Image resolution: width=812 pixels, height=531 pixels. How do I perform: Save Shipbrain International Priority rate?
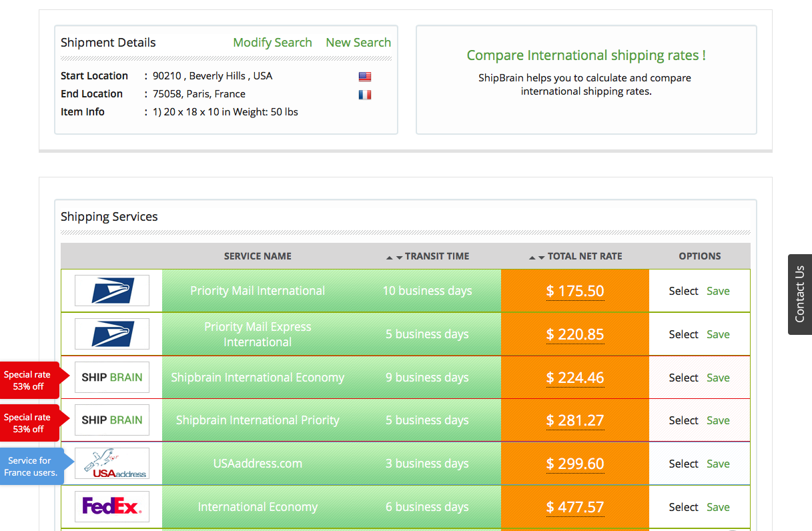point(718,420)
